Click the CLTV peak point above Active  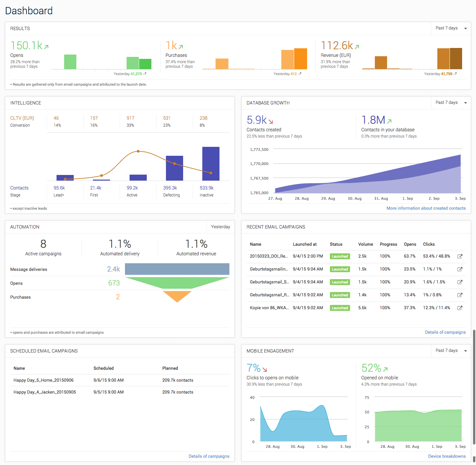tap(138, 151)
